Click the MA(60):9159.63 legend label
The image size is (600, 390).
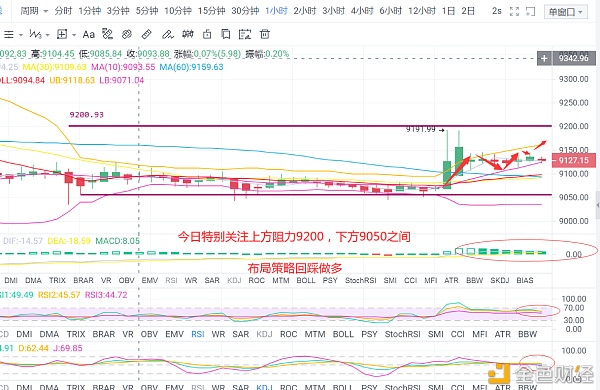191,67
